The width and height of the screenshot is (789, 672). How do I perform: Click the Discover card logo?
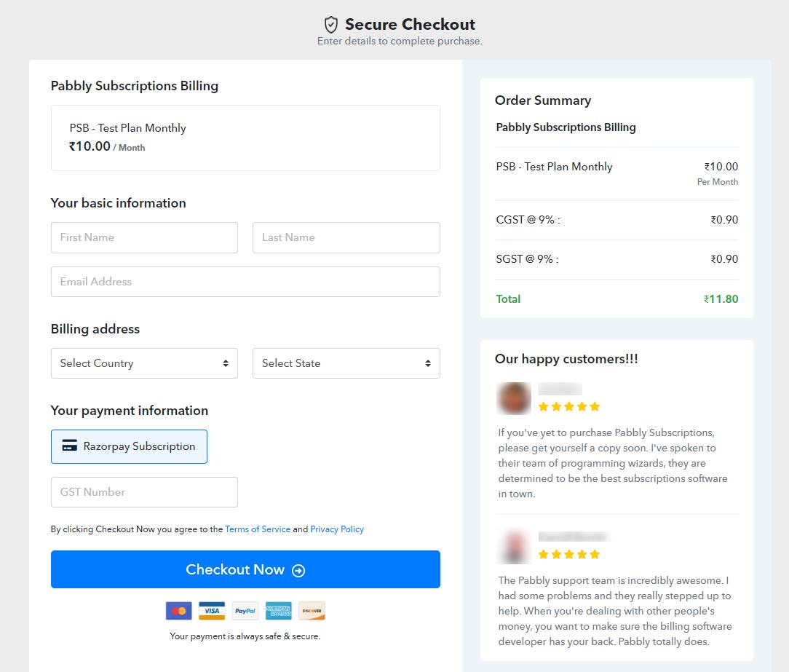(x=312, y=611)
